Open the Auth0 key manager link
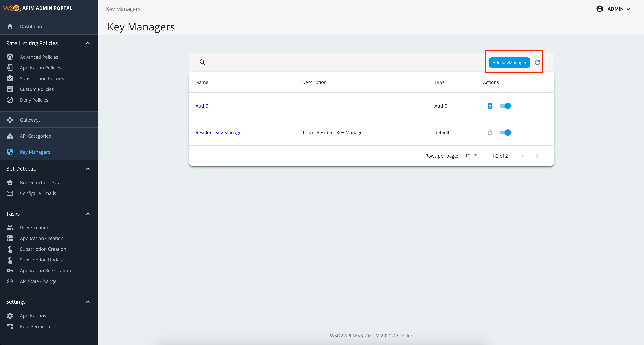This screenshot has height=345, width=644. 202,106
